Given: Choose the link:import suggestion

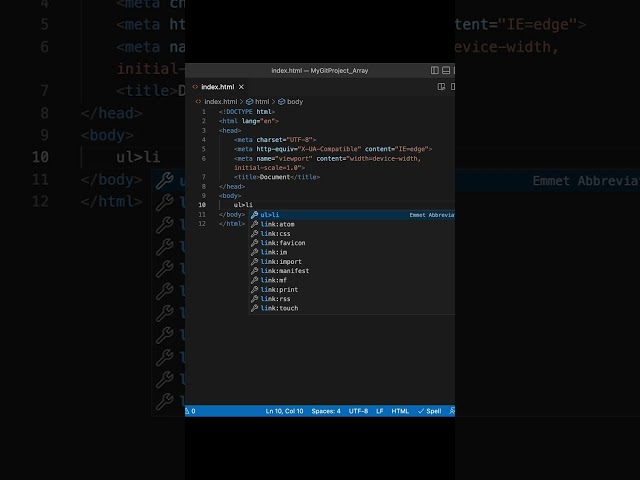Looking at the screenshot, I should (x=352, y=262).
